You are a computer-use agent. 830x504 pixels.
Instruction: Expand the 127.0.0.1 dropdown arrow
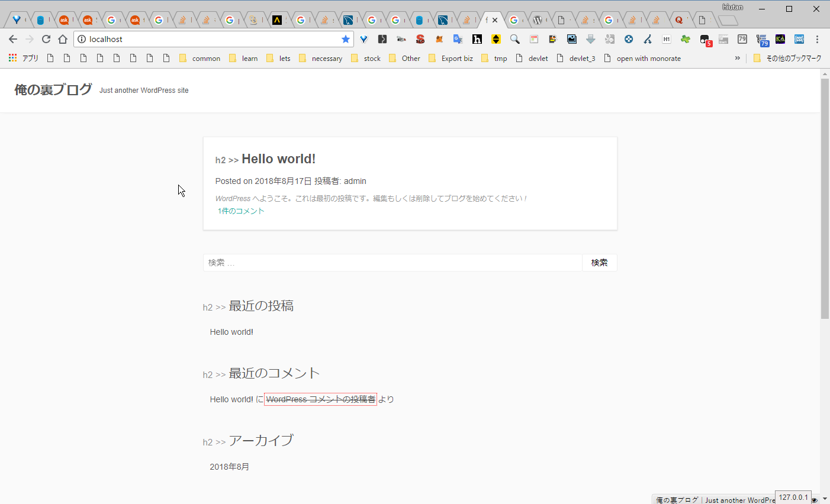point(825,499)
